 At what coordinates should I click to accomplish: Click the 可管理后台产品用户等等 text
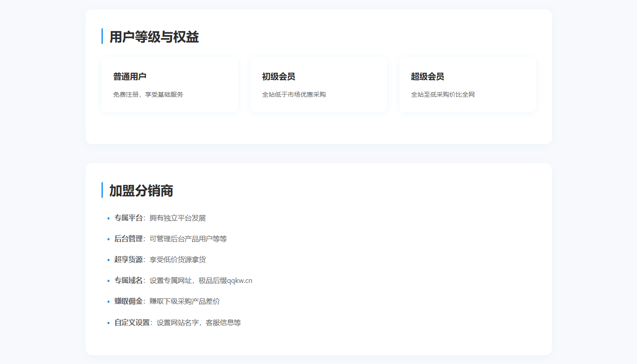188,239
